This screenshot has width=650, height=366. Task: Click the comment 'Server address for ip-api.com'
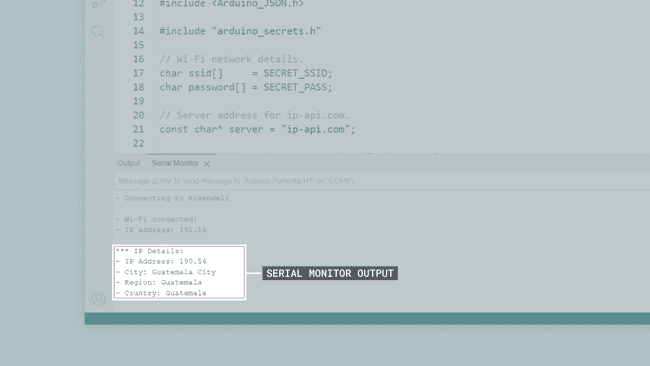coord(255,115)
